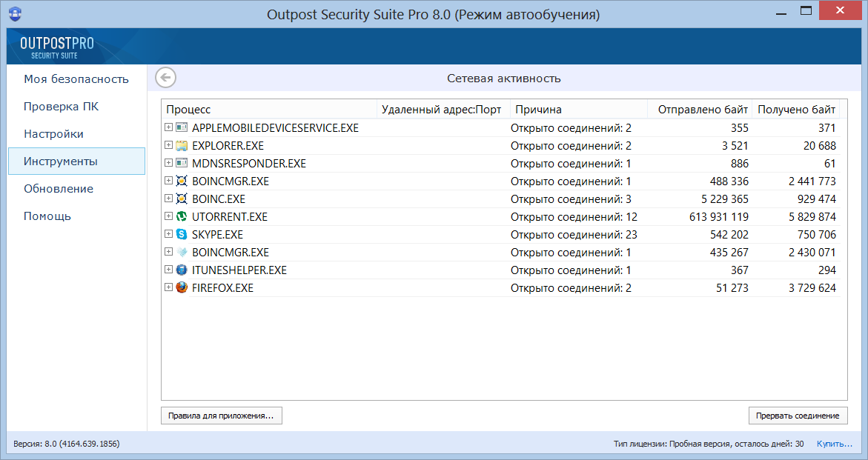Expand the FIREFOX.EXE connection list
Image resolution: width=868 pixels, height=460 pixels.
(169, 288)
